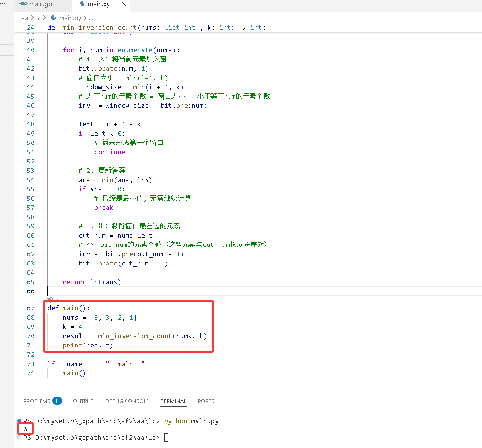Image resolution: width=482 pixels, height=448 pixels.
Task: Click the problems count badge 11
Action: pyautogui.click(x=57, y=401)
